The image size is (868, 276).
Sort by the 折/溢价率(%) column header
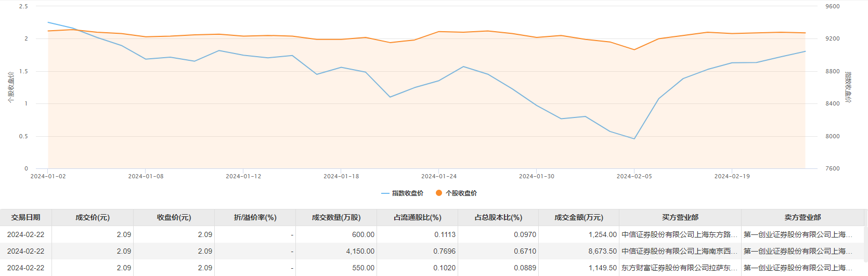(x=255, y=217)
